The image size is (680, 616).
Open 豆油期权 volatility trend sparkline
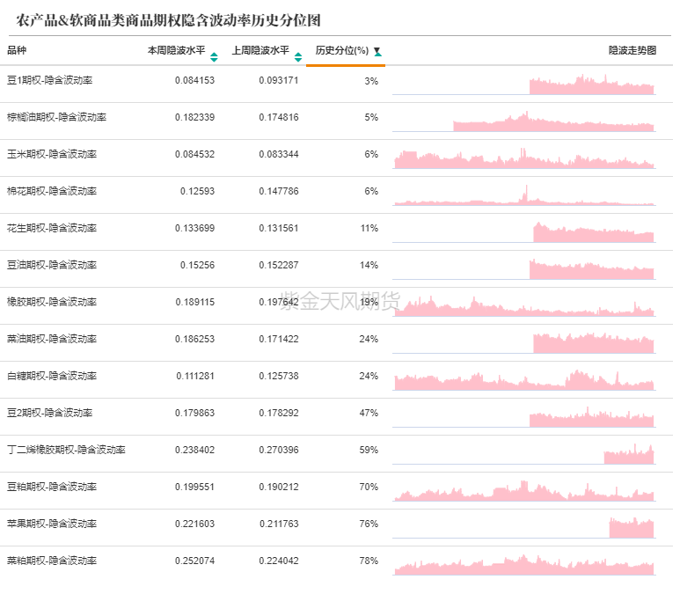pyautogui.click(x=524, y=268)
